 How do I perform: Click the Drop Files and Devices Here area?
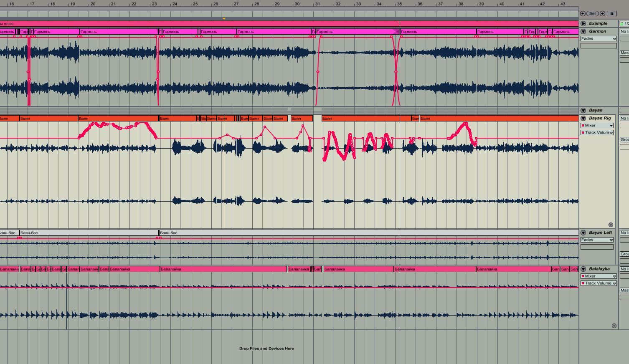click(266, 348)
